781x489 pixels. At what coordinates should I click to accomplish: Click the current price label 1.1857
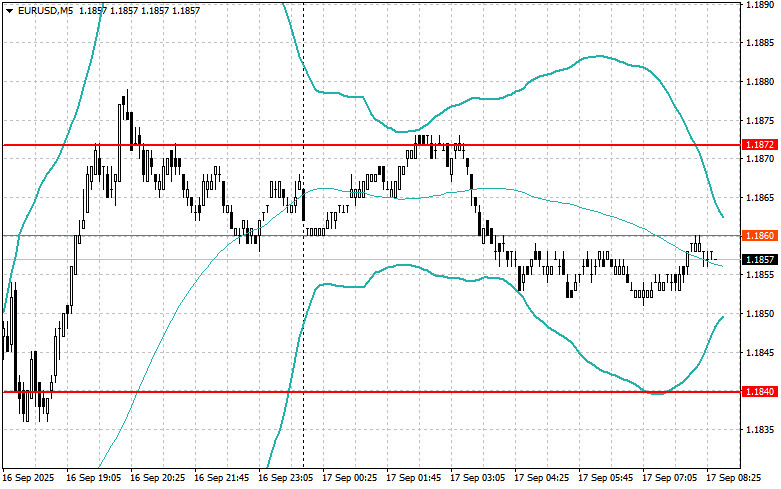point(759,259)
